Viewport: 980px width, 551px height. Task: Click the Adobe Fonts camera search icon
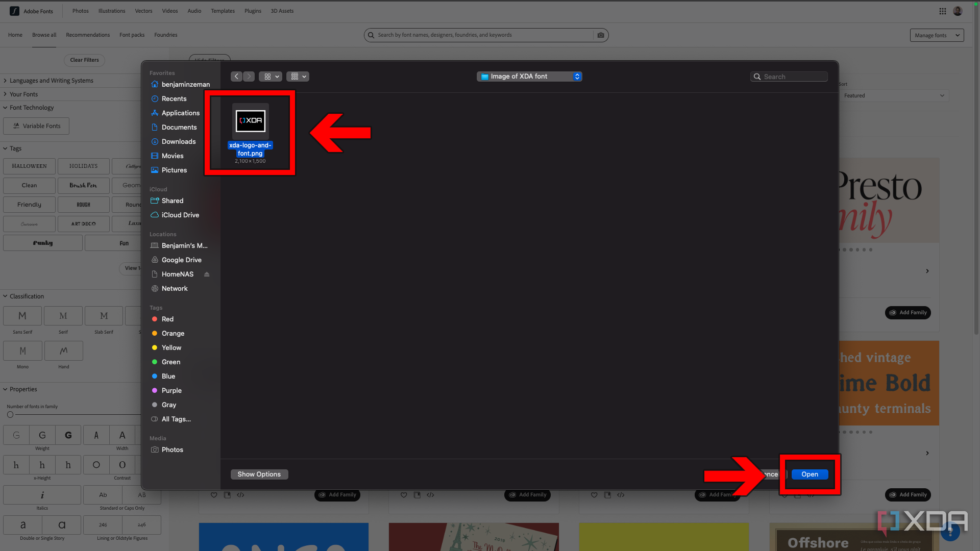click(x=600, y=35)
